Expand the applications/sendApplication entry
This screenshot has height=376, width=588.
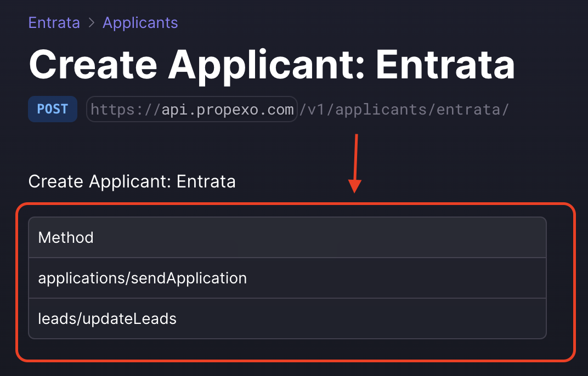(287, 278)
